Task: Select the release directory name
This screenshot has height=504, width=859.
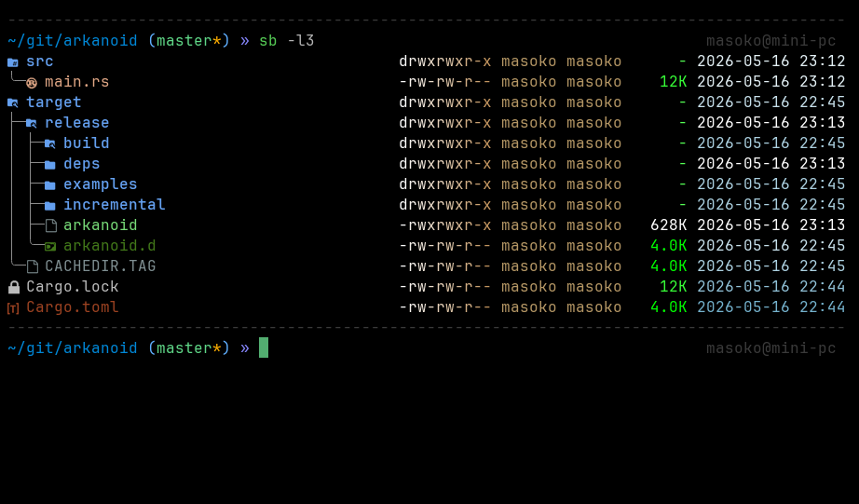Action: tap(77, 122)
